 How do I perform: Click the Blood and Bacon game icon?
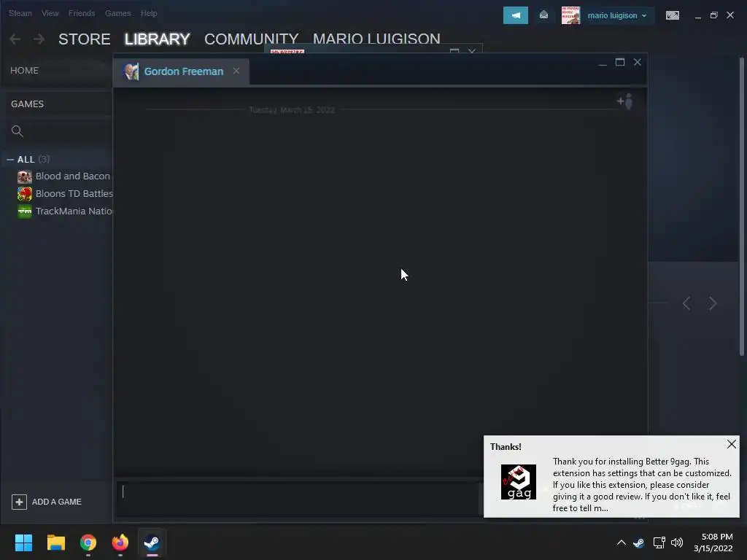point(25,176)
